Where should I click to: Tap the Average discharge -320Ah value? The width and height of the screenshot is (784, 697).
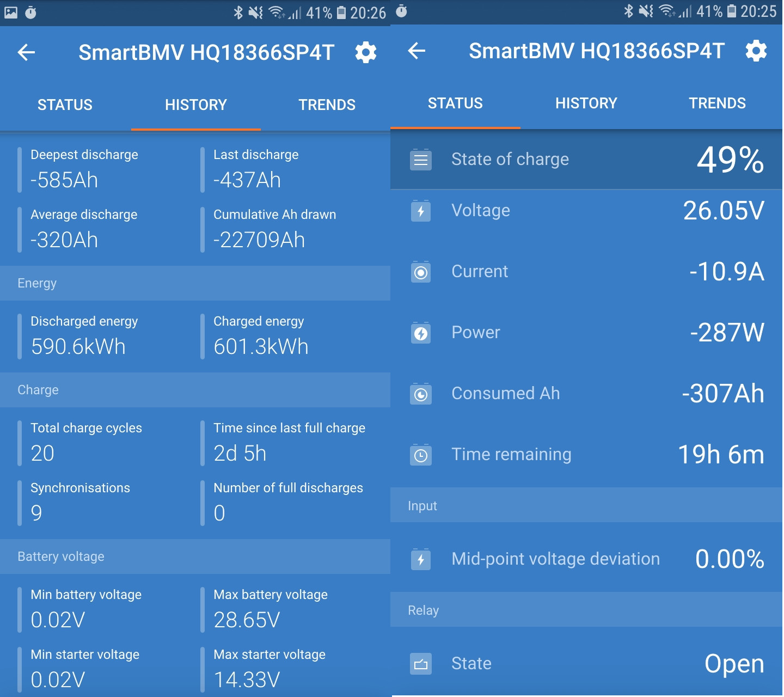(64, 240)
